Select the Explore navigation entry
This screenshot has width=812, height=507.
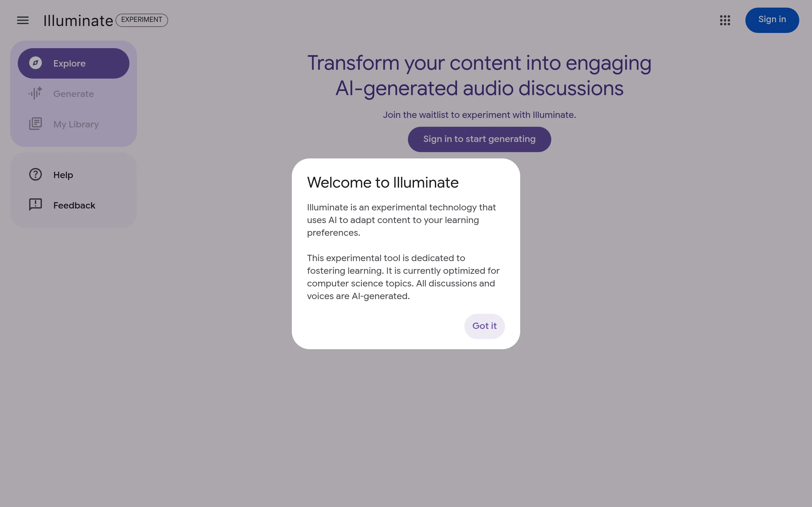(69, 63)
